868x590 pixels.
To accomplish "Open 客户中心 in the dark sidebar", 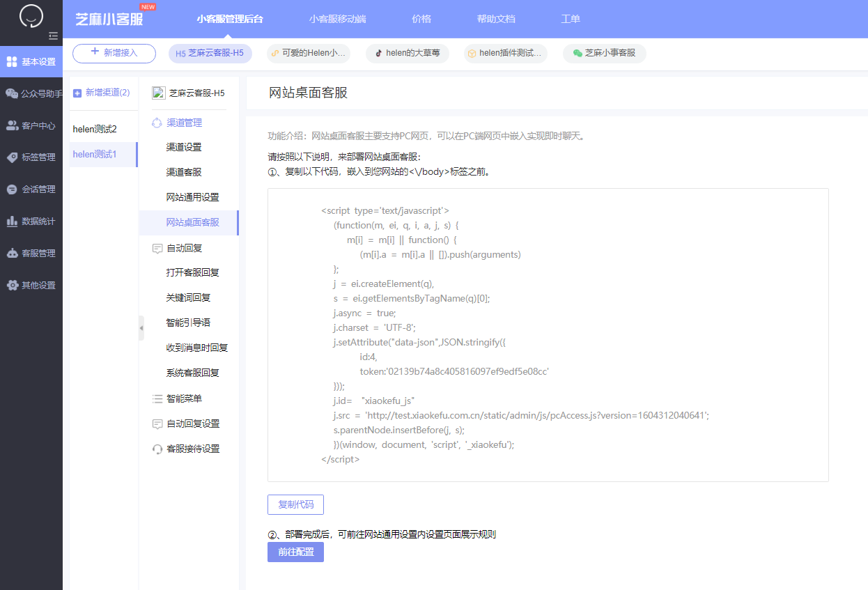I will (31, 125).
